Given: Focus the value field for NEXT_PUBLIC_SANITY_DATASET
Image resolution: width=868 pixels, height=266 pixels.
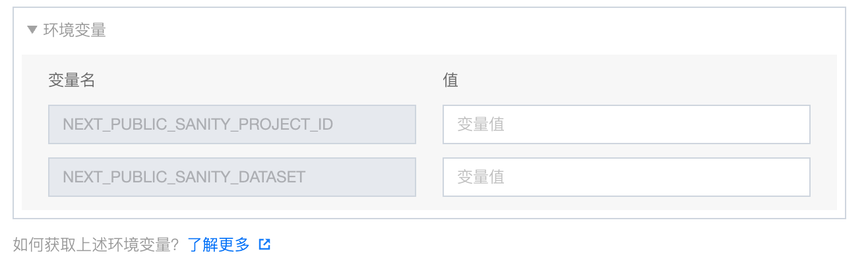Looking at the screenshot, I should pos(626,177).
